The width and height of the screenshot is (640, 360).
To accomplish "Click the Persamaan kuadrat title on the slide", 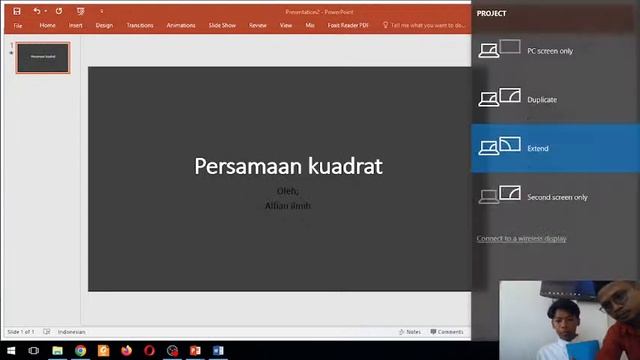I will coord(288,166).
